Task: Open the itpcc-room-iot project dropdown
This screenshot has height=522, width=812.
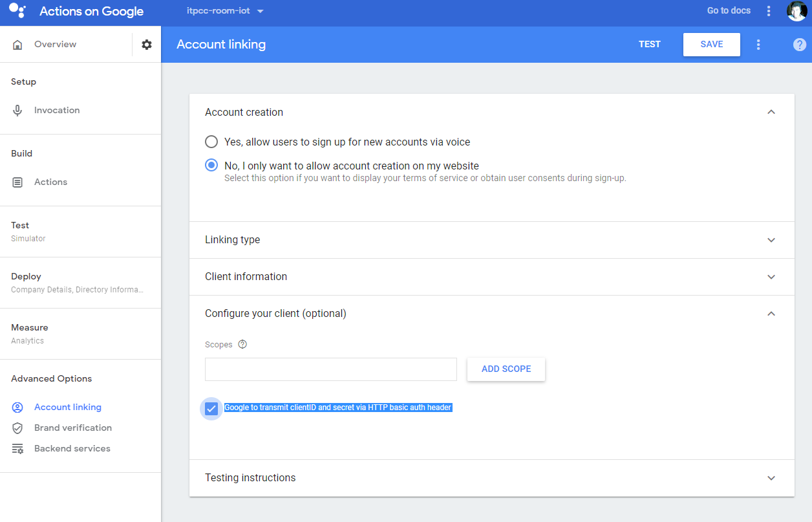Action: tap(224, 11)
